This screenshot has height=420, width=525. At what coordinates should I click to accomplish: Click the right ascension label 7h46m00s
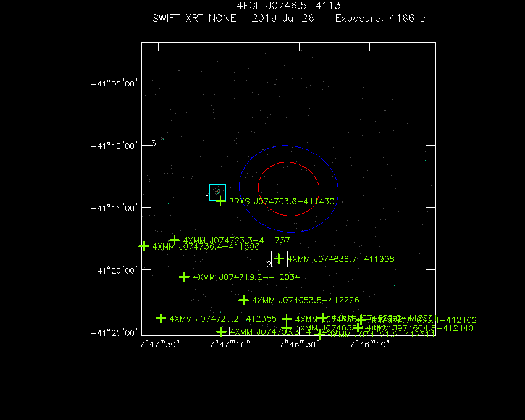pos(369,344)
